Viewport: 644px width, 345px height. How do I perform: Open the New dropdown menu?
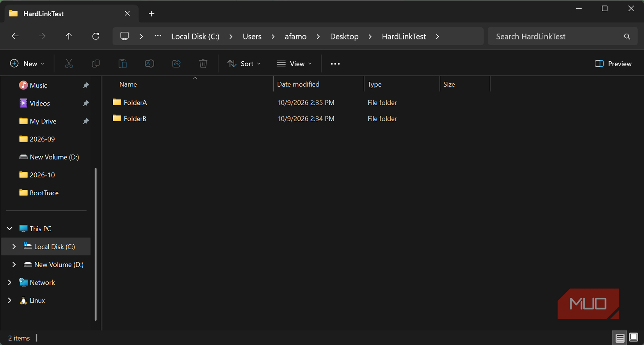(x=27, y=64)
